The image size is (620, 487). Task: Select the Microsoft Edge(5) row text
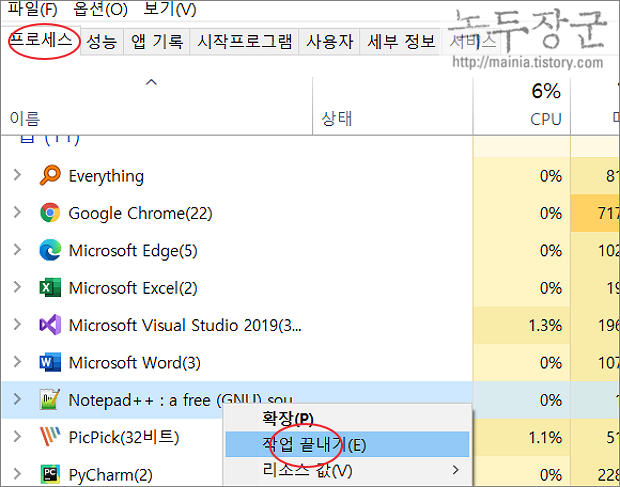click(x=133, y=251)
